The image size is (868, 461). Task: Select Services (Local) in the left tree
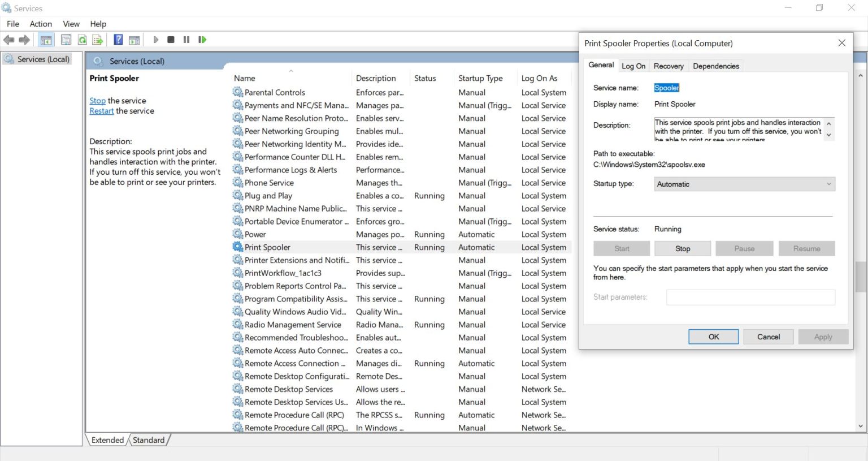coord(37,59)
